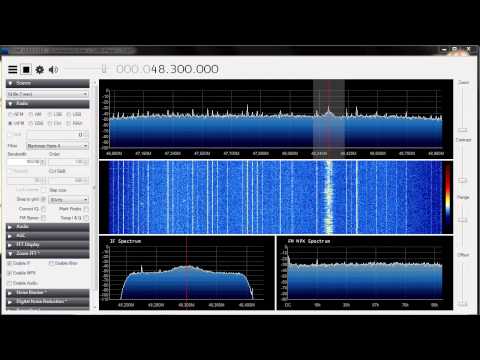Image resolution: width=480 pixels, height=360 pixels.
Task: Expand the Noise Blanker panel header
Action: pos(48,293)
